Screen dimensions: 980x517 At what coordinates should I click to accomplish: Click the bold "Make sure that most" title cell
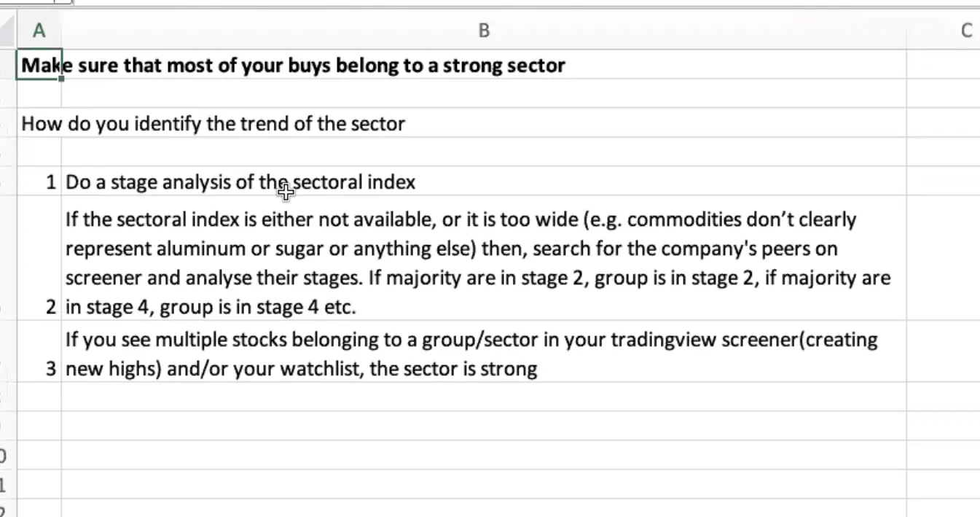[39, 66]
